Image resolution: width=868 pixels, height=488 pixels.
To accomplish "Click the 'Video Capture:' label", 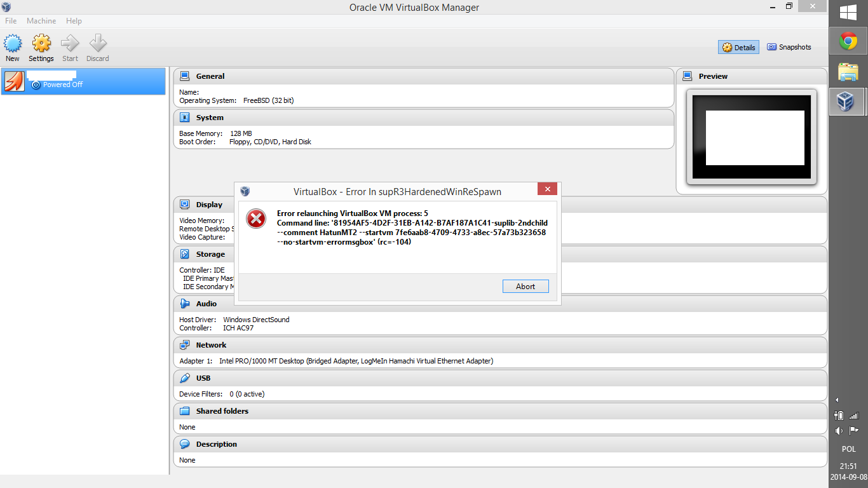I will (202, 237).
